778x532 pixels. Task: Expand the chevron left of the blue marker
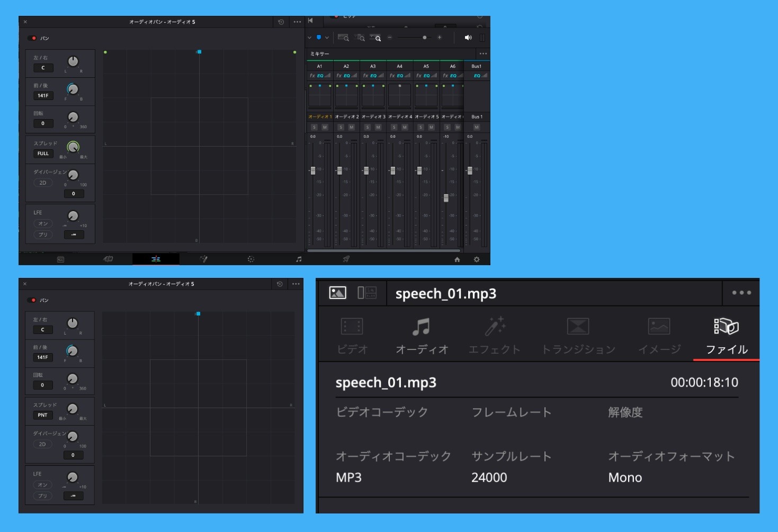click(x=310, y=38)
